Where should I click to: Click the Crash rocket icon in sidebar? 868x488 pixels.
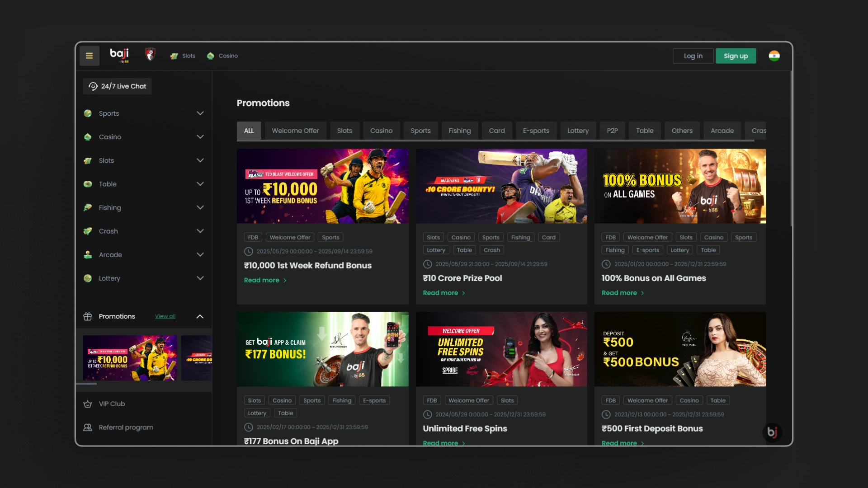tap(88, 231)
